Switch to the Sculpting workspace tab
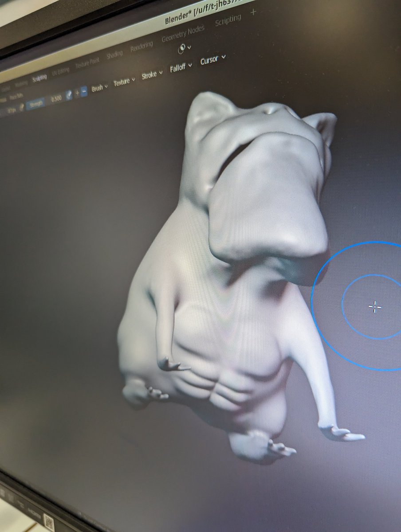Viewport: 401px width, 532px height. pyautogui.click(x=39, y=78)
